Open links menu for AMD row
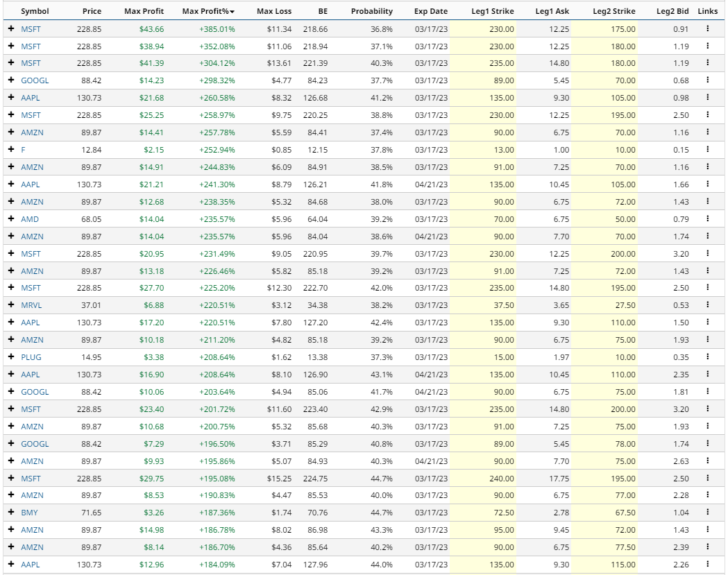Screen dimensions: 728x575 708,218
